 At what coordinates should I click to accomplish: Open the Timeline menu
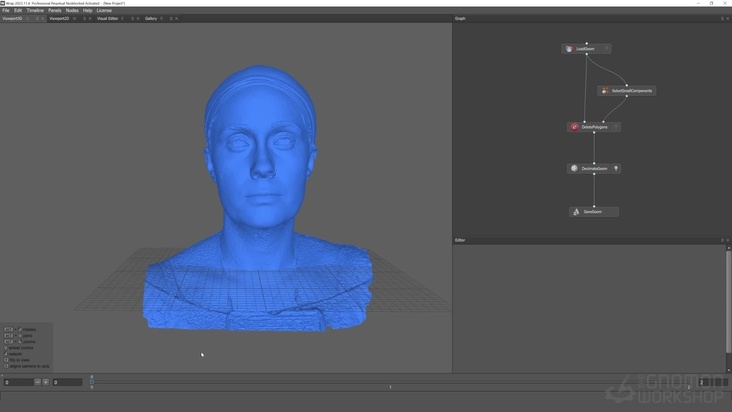(x=35, y=10)
